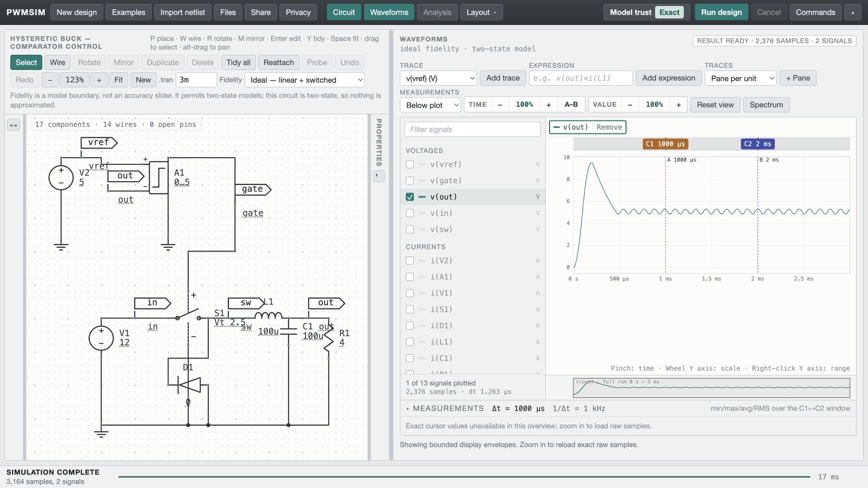This screenshot has height=488, width=868.
Task: Select the switch S1 symbol
Action: pos(188,314)
